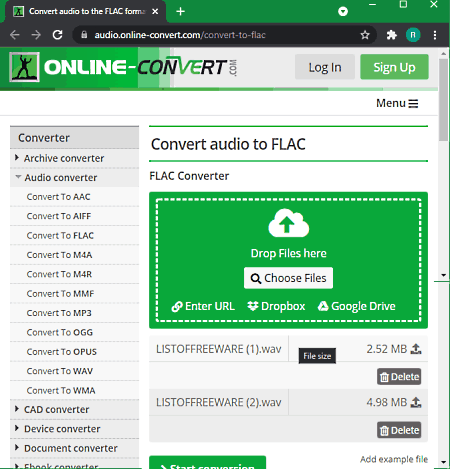Click the page vertical scrollbar thumb
This screenshot has height=469, width=450.
(443, 100)
